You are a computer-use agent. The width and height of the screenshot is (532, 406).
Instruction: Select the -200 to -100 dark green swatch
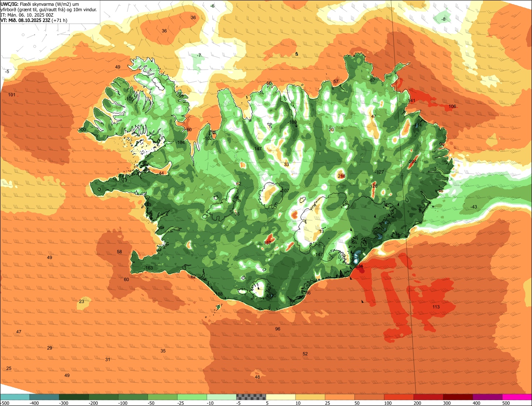(x=103, y=397)
